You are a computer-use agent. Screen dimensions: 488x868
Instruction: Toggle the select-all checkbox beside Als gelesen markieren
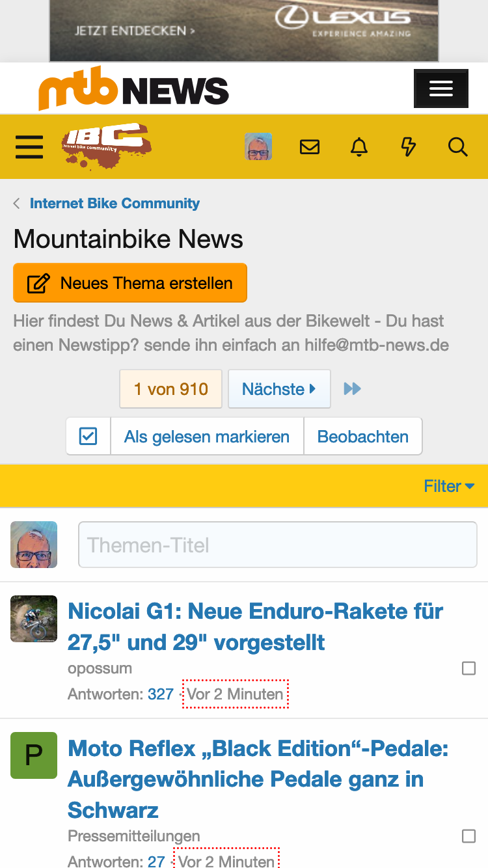pos(88,436)
